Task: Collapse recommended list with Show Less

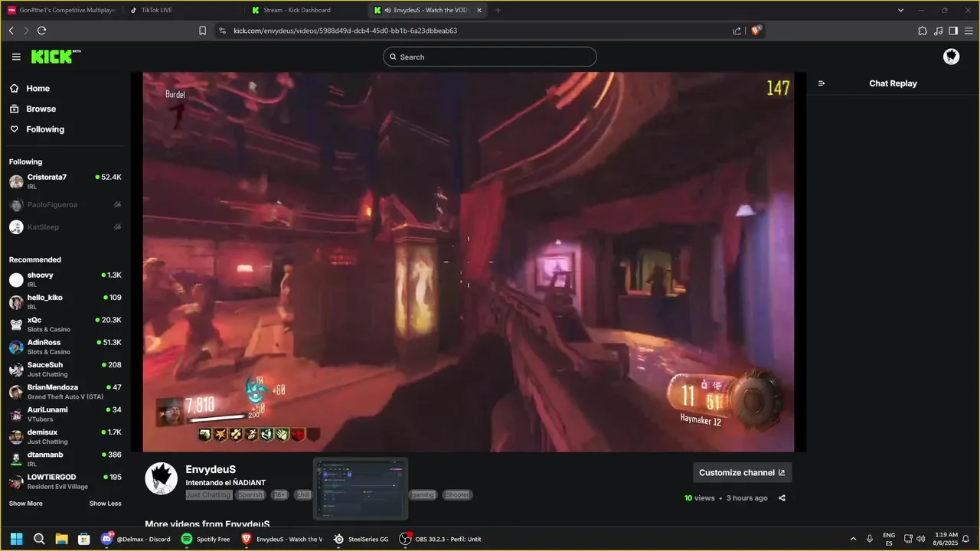Action: point(106,504)
